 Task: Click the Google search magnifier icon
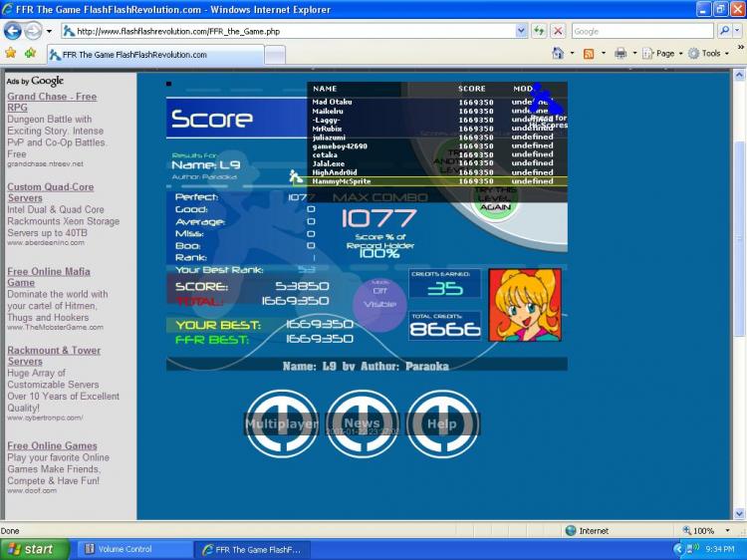[724, 31]
